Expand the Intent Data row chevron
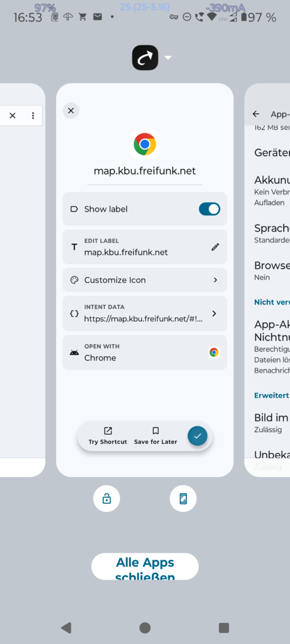The height and width of the screenshot is (644, 290). [214, 314]
